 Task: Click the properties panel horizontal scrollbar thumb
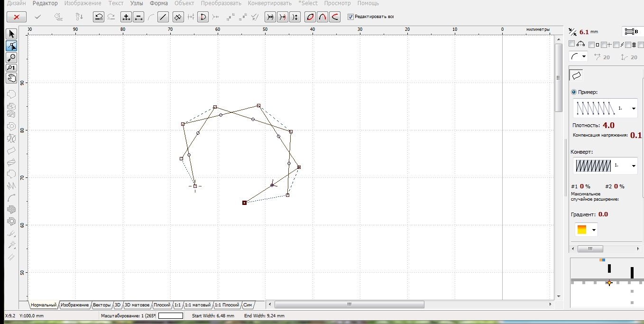[590, 249]
